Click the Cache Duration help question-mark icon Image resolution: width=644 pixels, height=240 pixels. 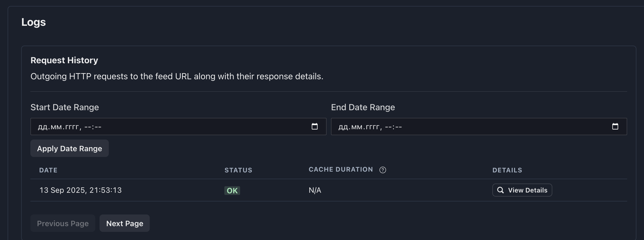click(382, 170)
